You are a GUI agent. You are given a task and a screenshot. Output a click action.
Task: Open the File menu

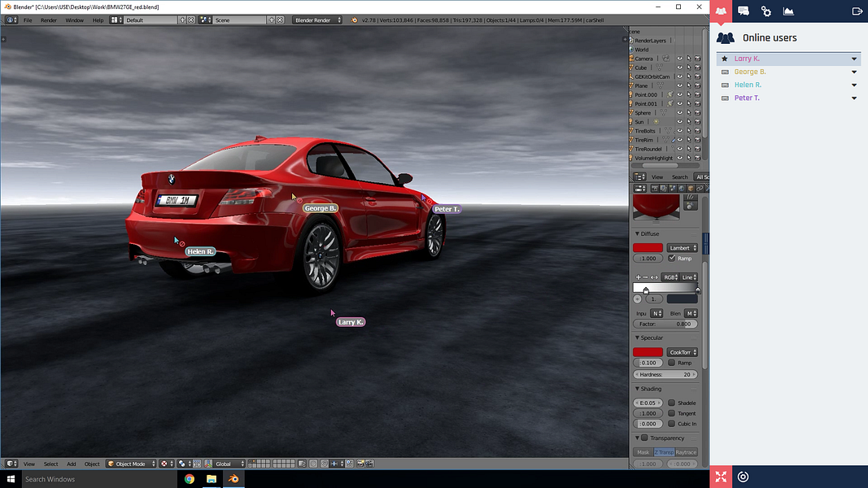(x=28, y=20)
